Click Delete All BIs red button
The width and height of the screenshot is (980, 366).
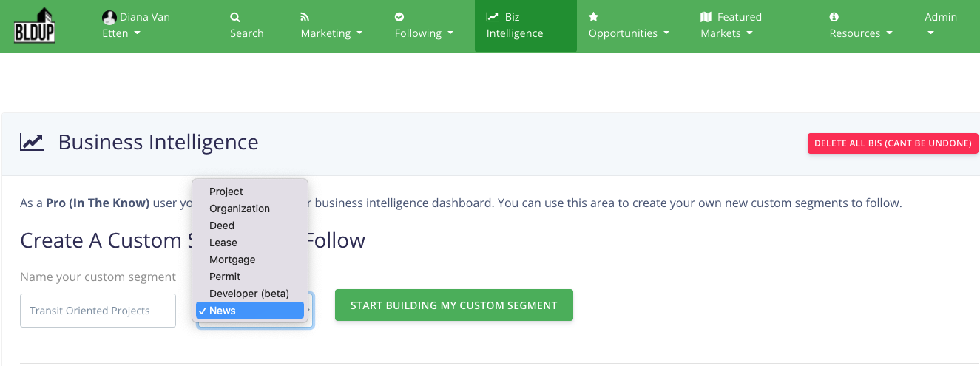893,143
